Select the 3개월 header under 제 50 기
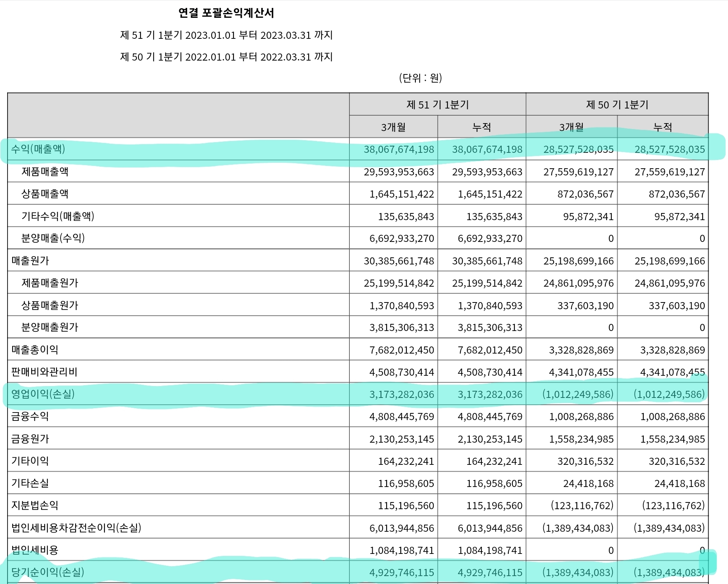This screenshot has width=728, height=584. pos(571,127)
